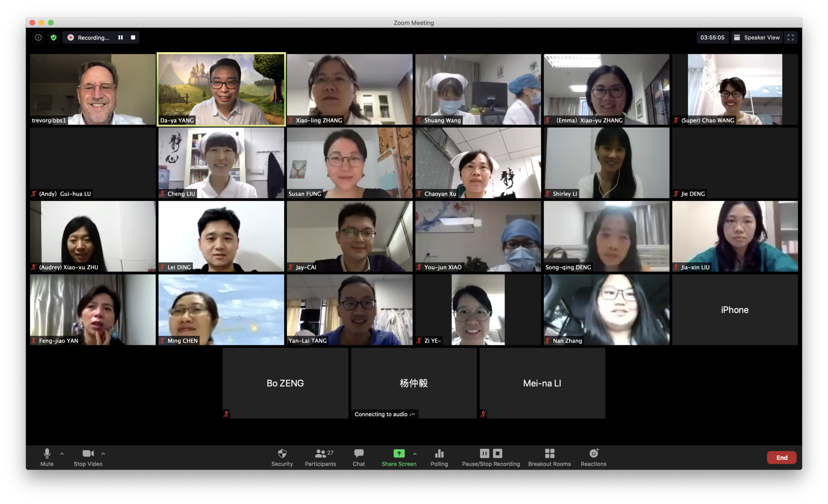The width and height of the screenshot is (828, 504).
Task: Select the Mei-na LI participant tile
Action: [x=542, y=383]
